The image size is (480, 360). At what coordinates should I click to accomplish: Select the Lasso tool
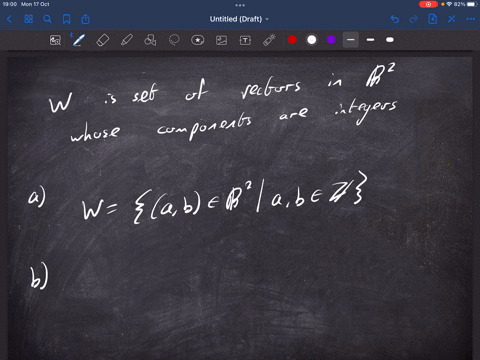click(x=174, y=40)
